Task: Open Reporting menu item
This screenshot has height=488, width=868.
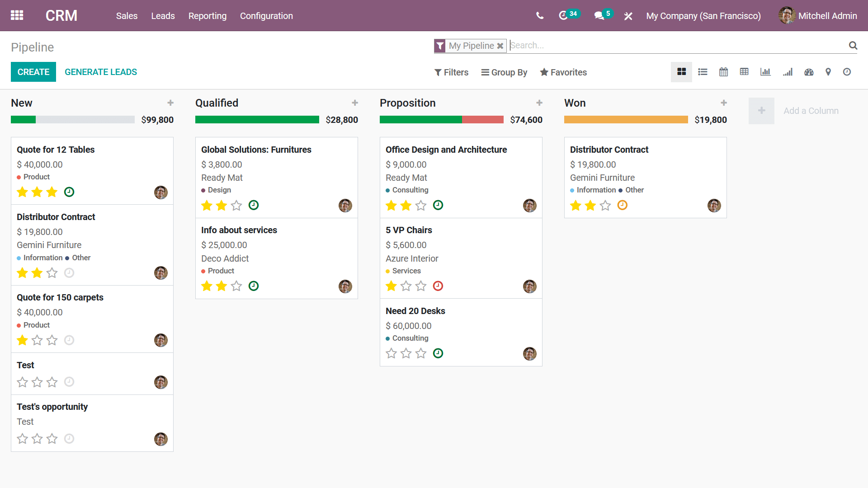Action: [x=208, y=16]
